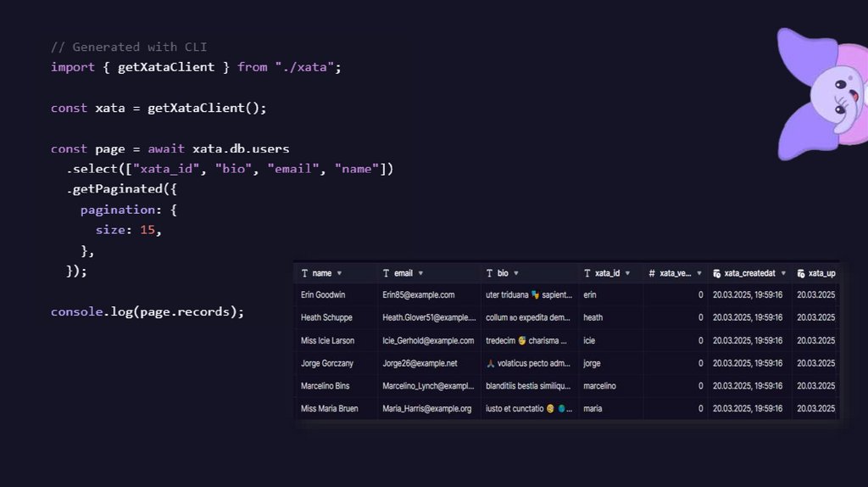
Task: Click the xata_id cell maria
Action: pos(593,409)
